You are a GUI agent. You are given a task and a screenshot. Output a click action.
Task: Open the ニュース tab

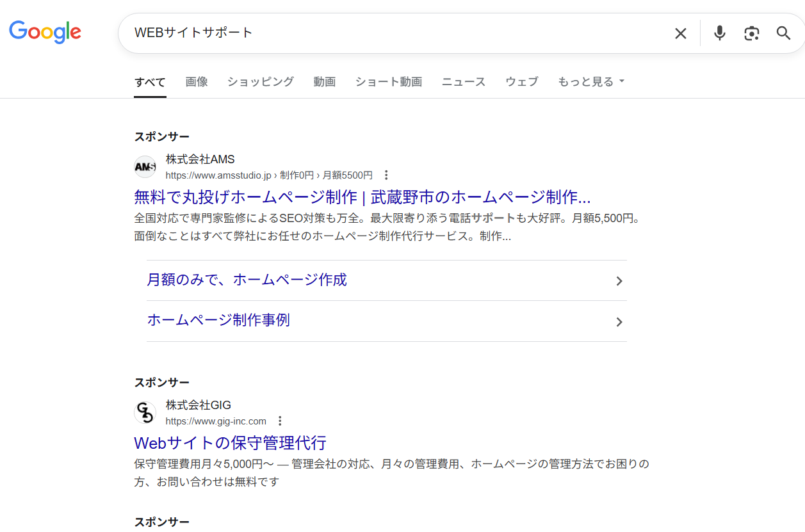[x=463, y=82]
